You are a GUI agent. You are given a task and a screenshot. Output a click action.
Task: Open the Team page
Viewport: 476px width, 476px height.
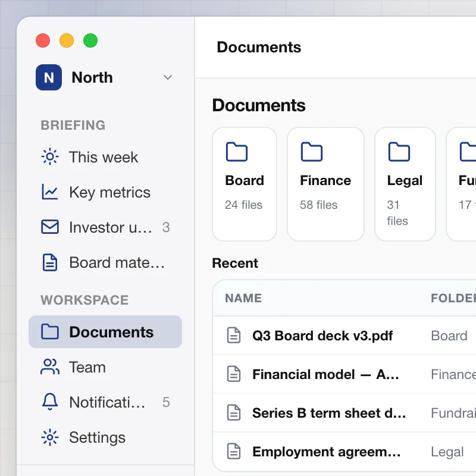[105, 367]
